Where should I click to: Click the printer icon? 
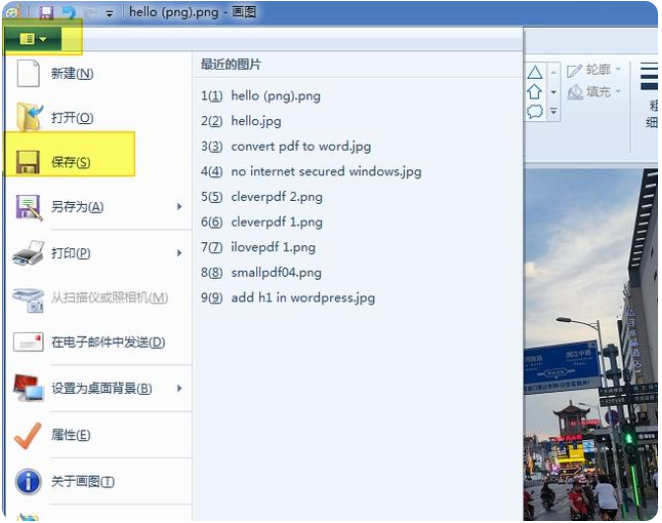click(28, 253)
